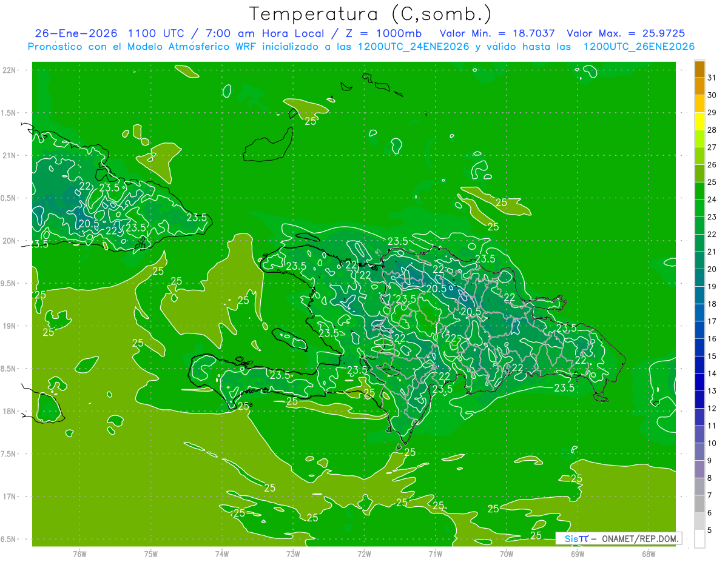
Task: Click 'Valor Min. = 18.7037' readout
Action: click(497, 33)
